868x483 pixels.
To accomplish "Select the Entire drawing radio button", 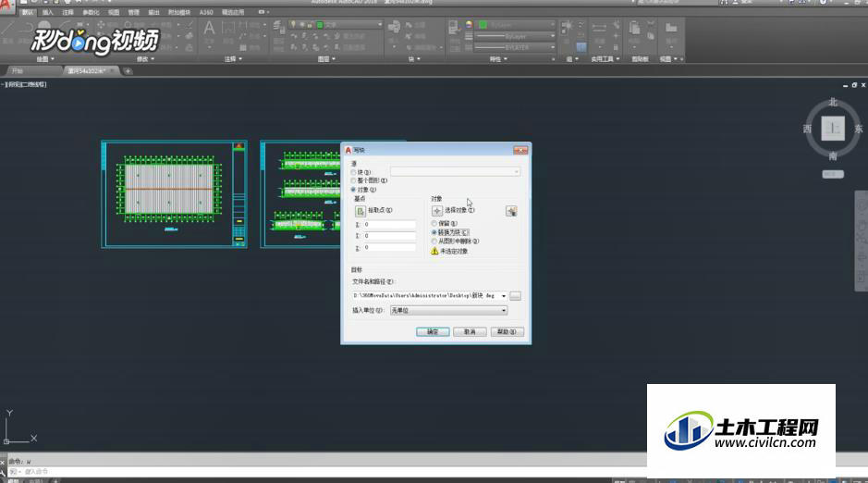I will 353,181.
